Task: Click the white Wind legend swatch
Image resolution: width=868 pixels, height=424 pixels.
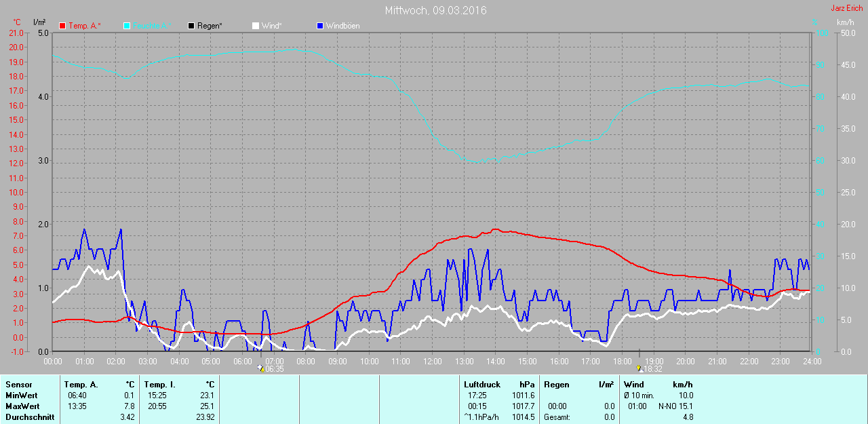Action: coord(256,26)
